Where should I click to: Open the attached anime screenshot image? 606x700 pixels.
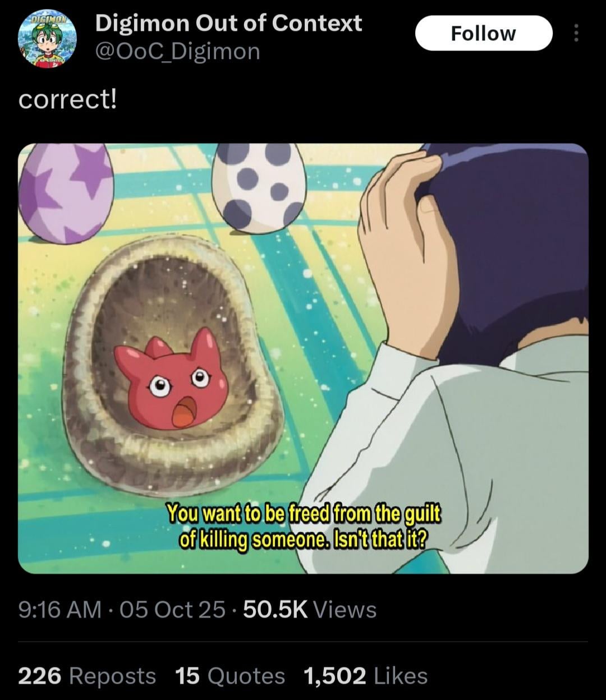coord(303,358)
